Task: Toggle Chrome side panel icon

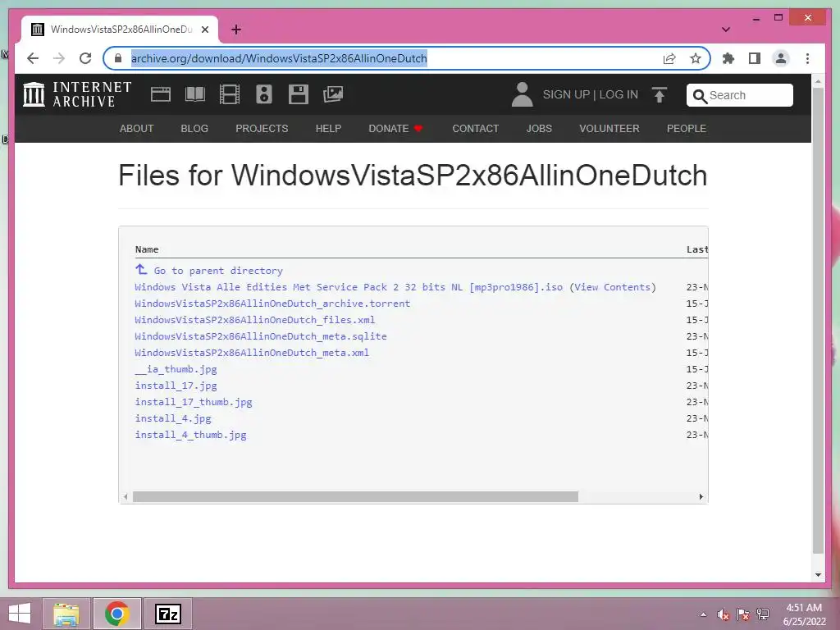Action: [755, 58]
